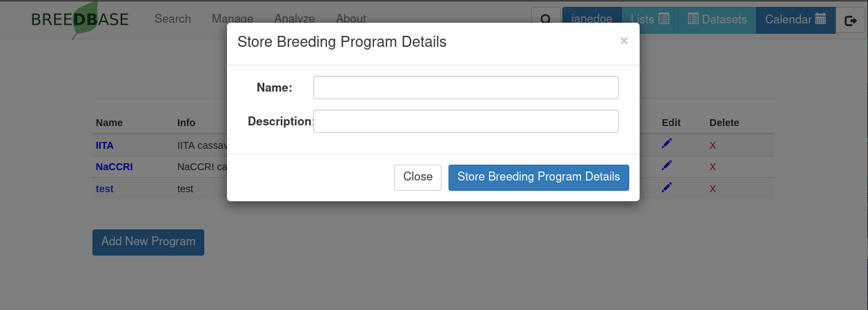The image size is (868, 310).
Task: Click the logout arrow icon
Action: point(850,20)
